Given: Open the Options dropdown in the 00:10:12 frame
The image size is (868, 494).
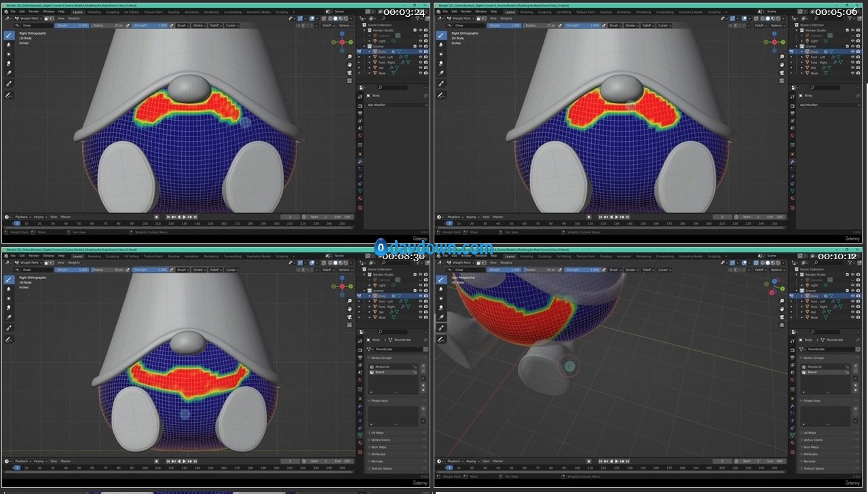Looking at the screenshot, I should 778,269.
